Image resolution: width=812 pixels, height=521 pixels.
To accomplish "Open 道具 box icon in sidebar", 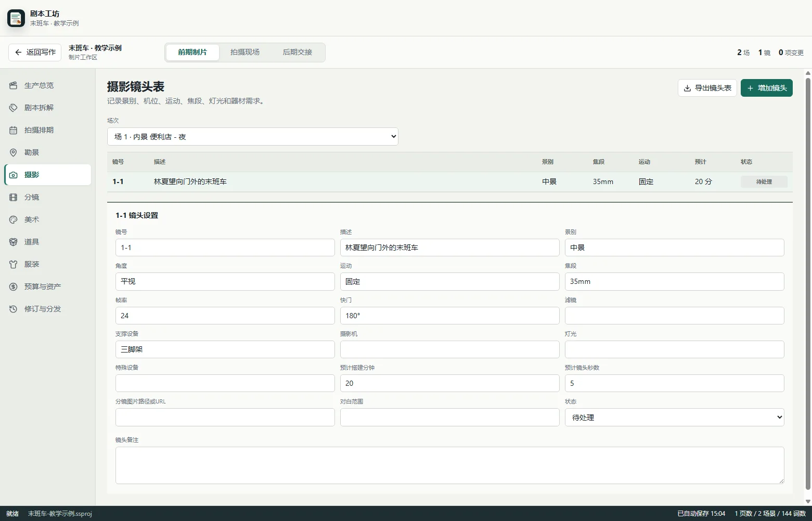I will [x=14, y=242].
